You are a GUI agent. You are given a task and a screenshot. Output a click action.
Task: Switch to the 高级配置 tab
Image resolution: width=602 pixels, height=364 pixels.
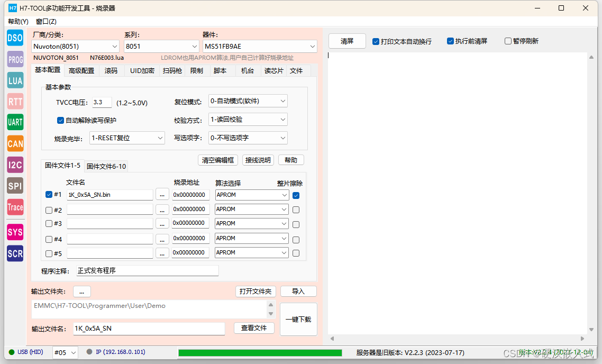81,70
